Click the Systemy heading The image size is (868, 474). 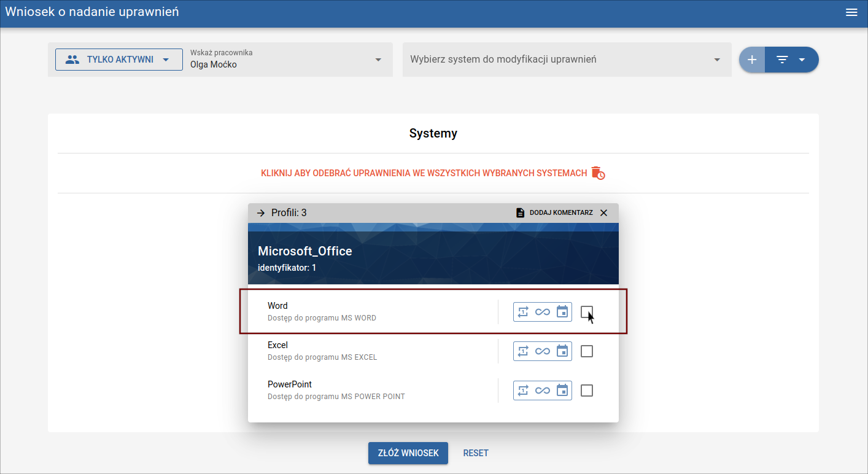433,133
